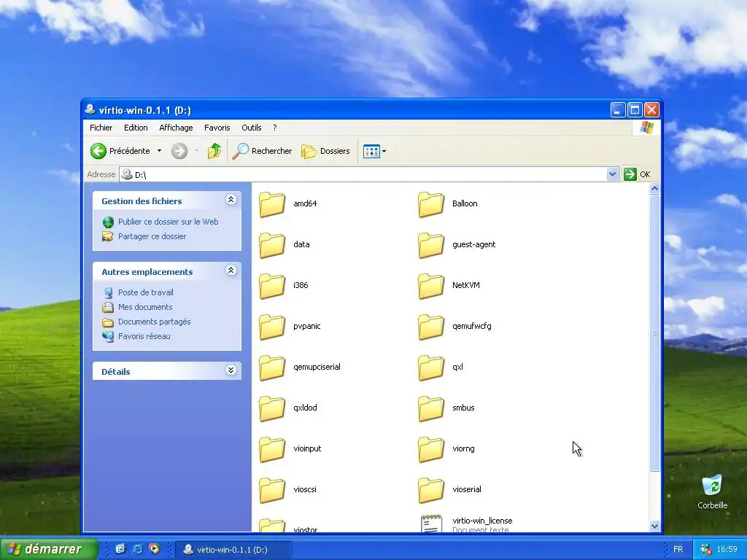The image size is (747, 560).
Task: Open the Favoris menu
Action: [x=217, y=128]
